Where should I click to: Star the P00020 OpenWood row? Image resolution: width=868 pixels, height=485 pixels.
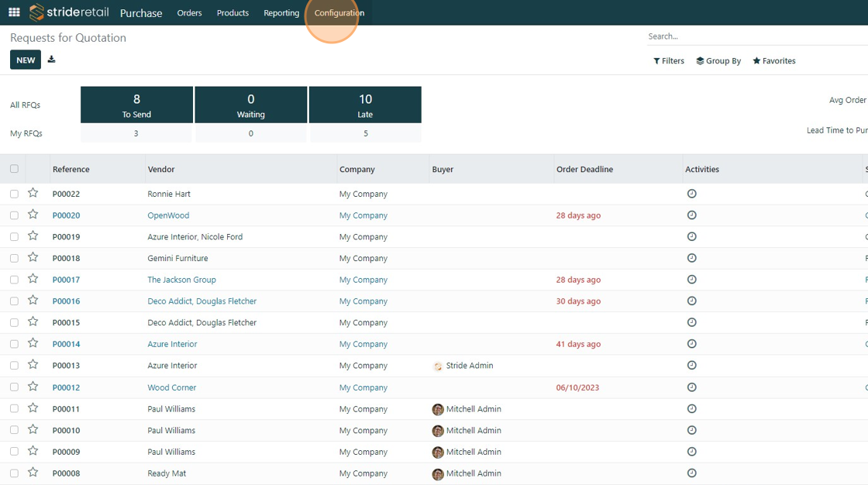(x=33, y=215)
